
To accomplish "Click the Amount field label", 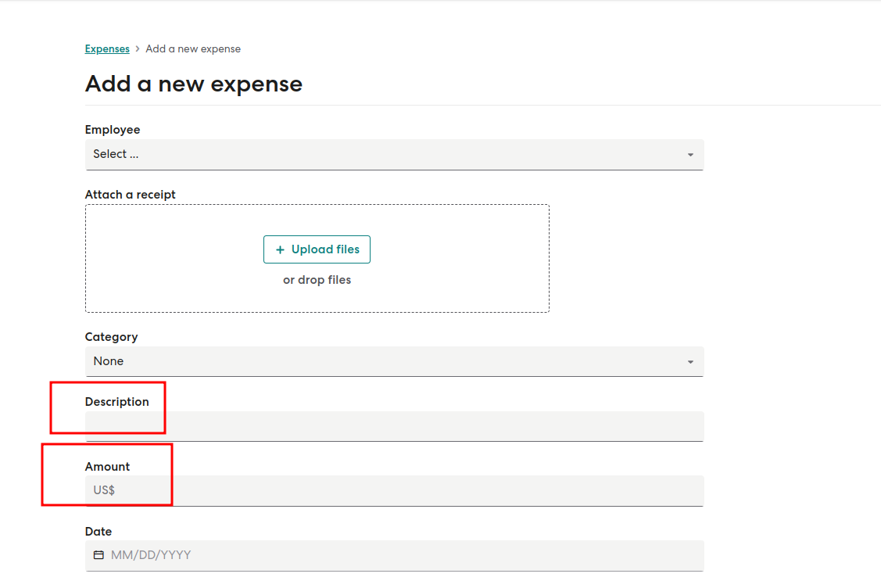I will click(107, 467).
